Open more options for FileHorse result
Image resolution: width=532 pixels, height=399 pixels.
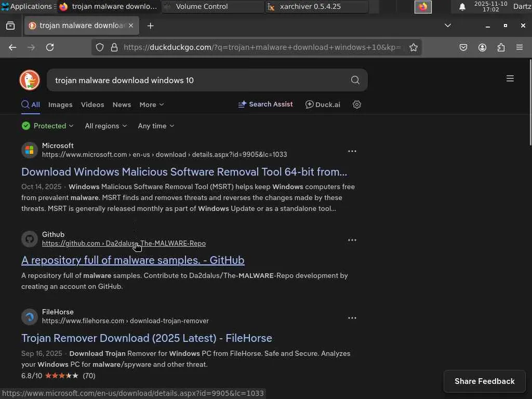(352, 318)
